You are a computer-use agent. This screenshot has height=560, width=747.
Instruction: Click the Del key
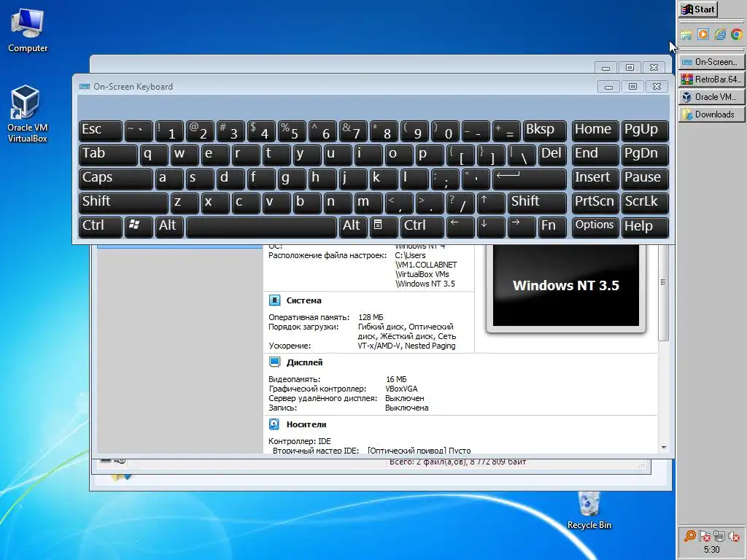coord(552,155)
